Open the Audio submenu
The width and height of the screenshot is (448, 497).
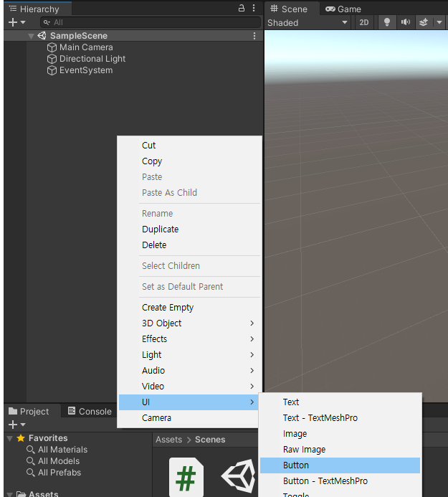[189, 371]
